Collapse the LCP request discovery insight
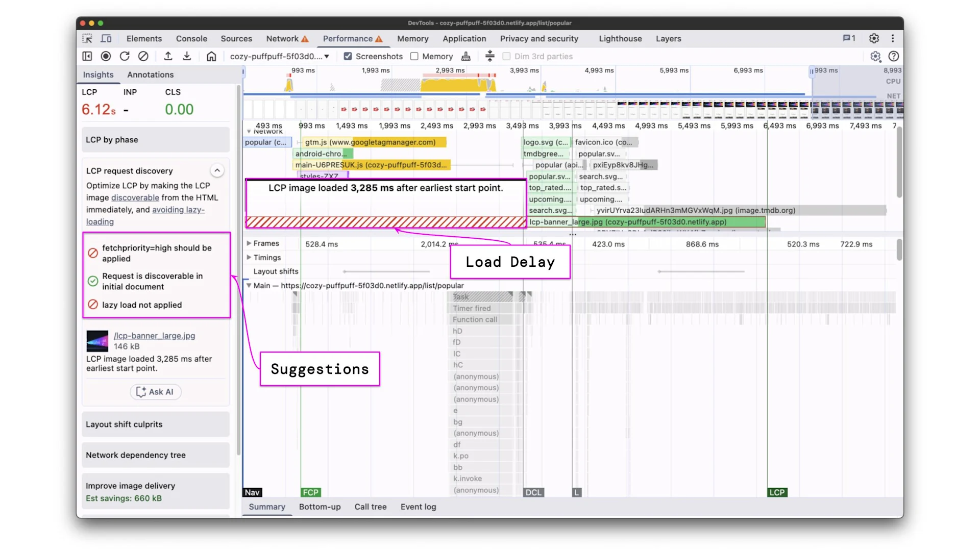 coord(217,170)
